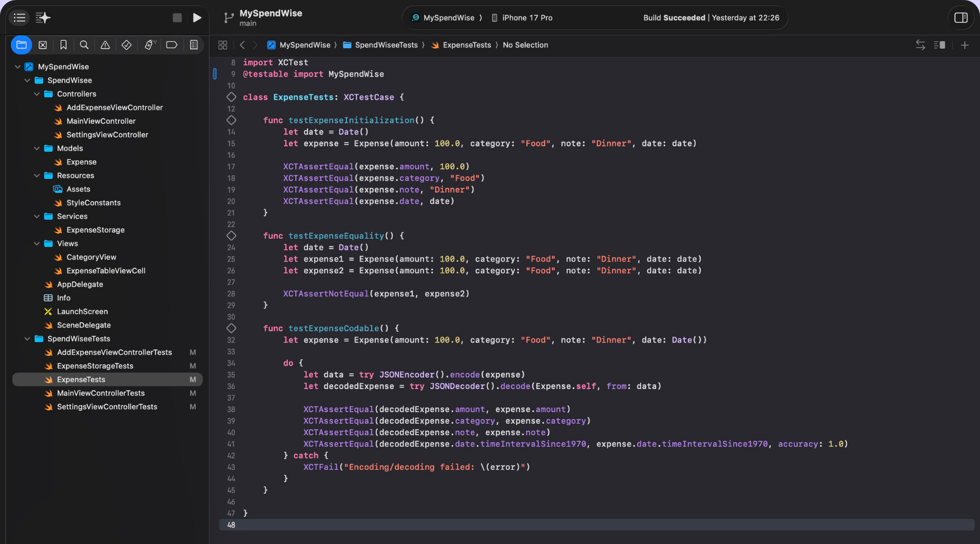Collapse the Controllers folder
The height and width of the screenshot is (544, 980).
tap(37, 94)
